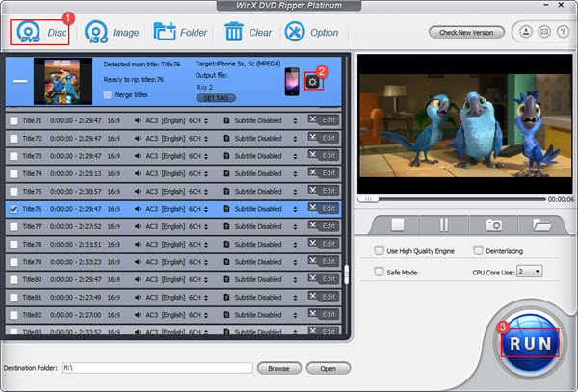Click Check New Version button
This screenshot has width=578, height=392.
pyautogui.click(x=466, y=33)
